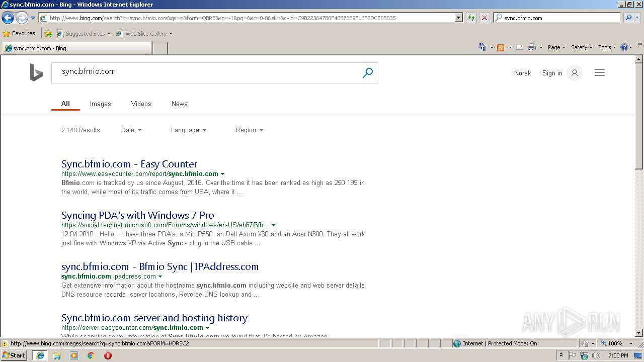Click the IE Forward navigation button
The image size is (644, 362).
(22, 18)
